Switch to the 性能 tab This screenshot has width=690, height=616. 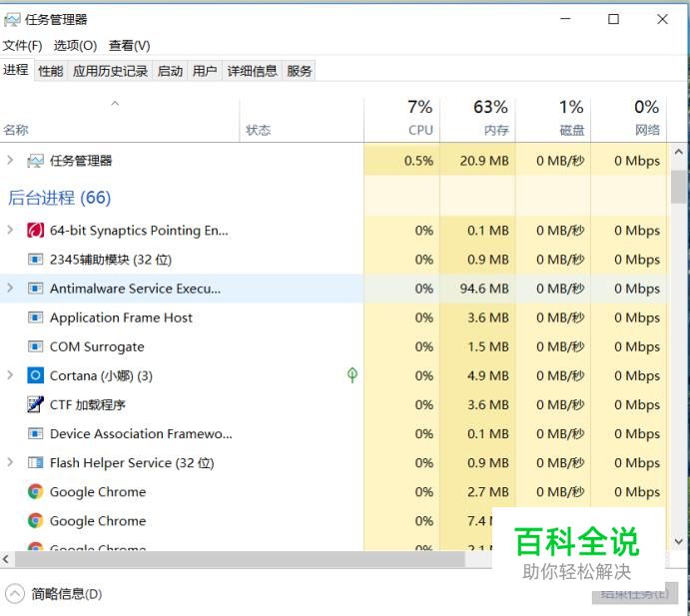pos(51,71)
